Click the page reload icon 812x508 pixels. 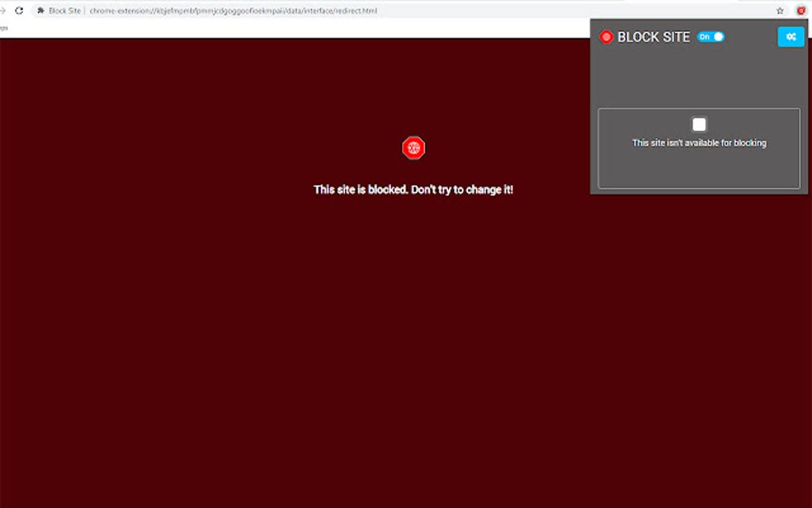click(x=20, y=11)
